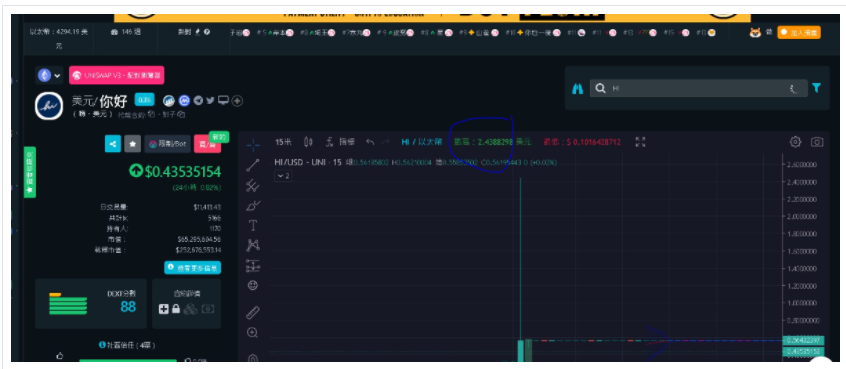Toggle HI / Ethereum price pair
The image size is (846, 369).
tap(421, 142)
